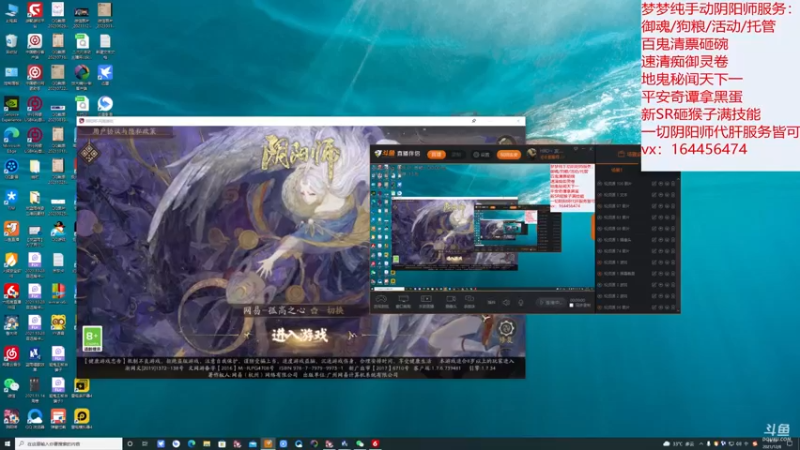Viewport: 800px width, 450px height.
Task: Add camera source in Douyu companion
Action: coord(451,302)
